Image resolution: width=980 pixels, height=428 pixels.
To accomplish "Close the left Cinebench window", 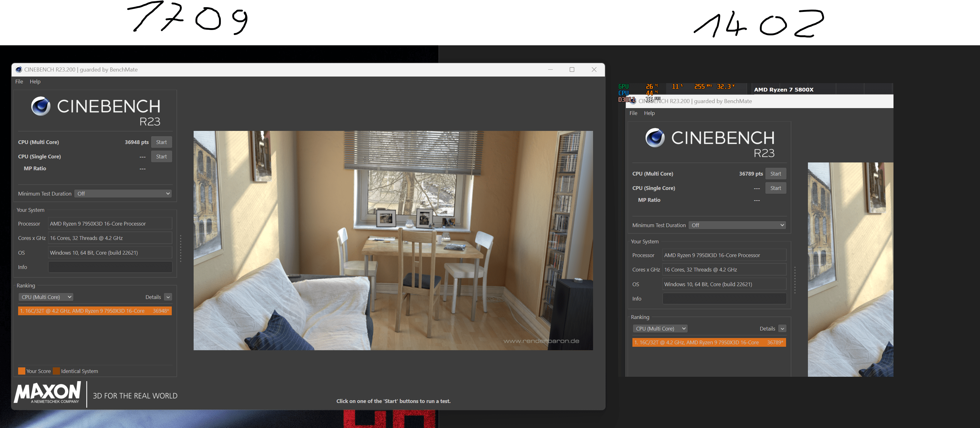I will pyautogui.click(x=594, y=70).
